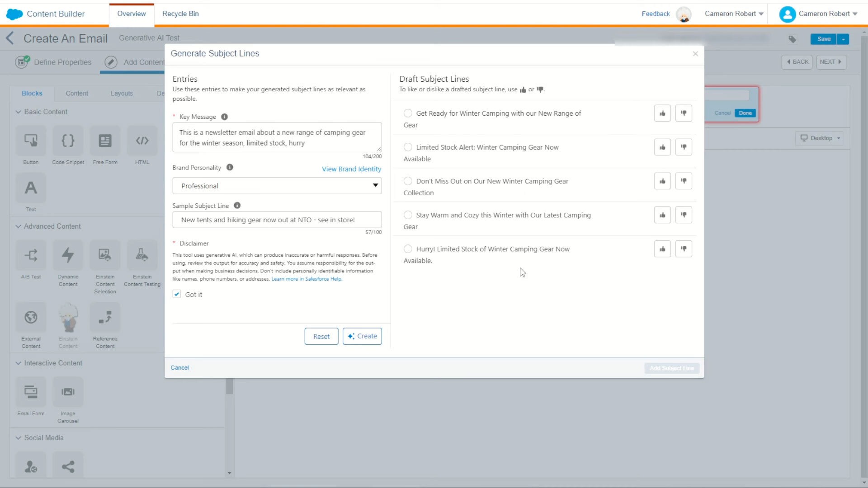
Task: Click the Overview tab
Action: pyautogui.click(x=131, y=13)
